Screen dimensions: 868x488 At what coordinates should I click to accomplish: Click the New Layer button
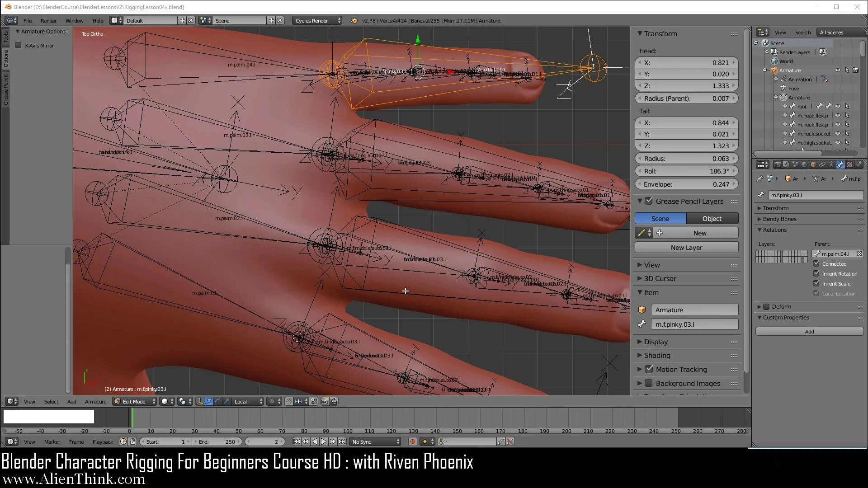point(686,247)
